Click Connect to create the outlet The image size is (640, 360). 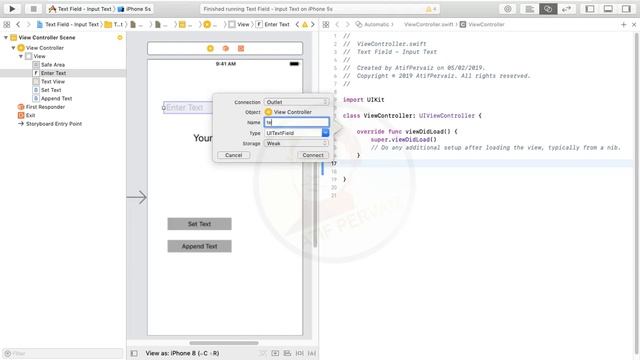pos(313,155)
